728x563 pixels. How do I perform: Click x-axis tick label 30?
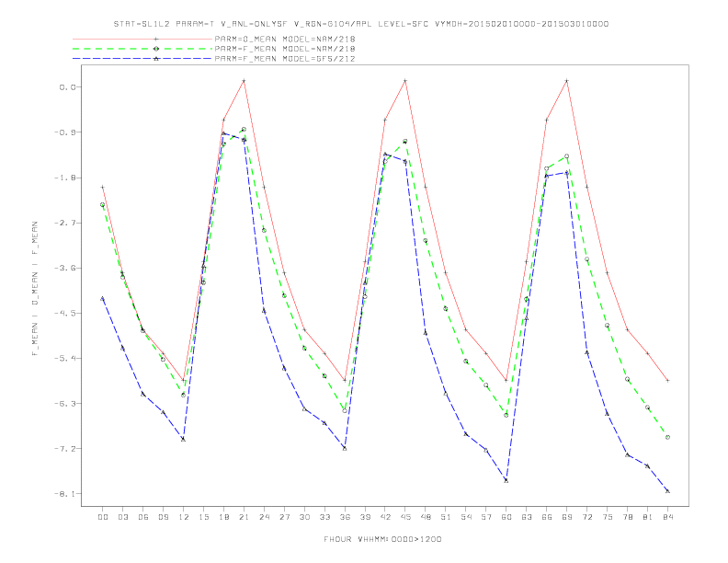(304, 517)
